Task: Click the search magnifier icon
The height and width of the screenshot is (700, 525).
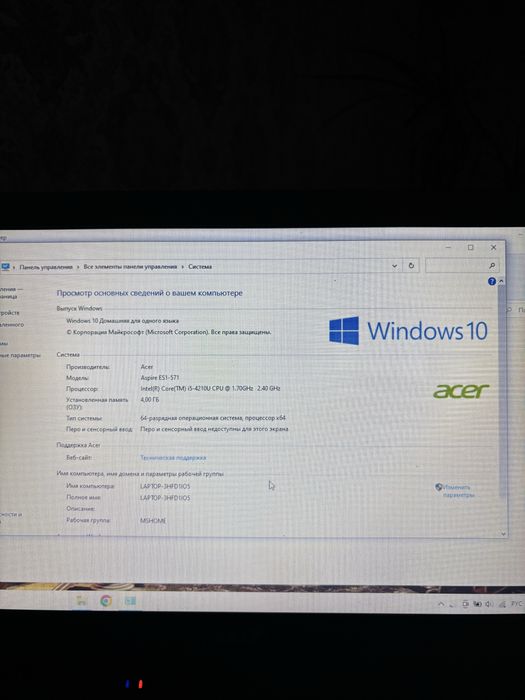Action: (492, 266)
